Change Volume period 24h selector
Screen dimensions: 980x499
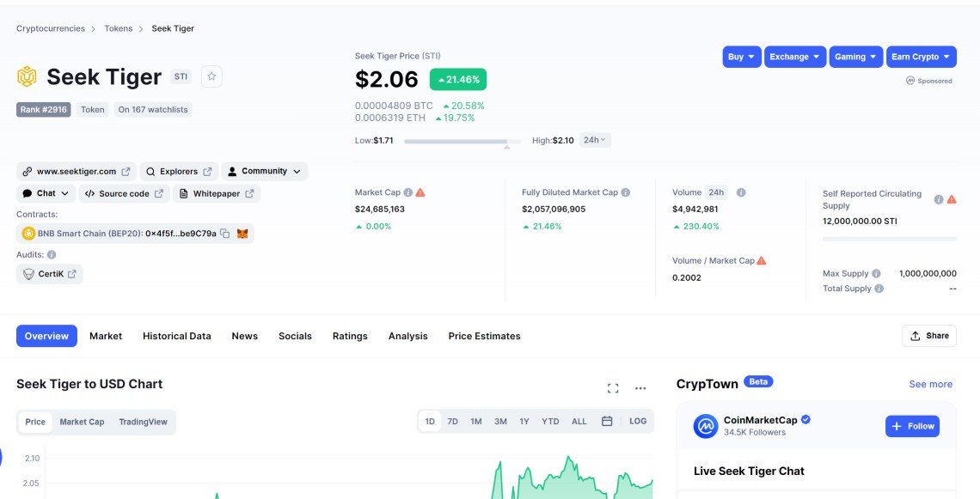click(716, 192)
